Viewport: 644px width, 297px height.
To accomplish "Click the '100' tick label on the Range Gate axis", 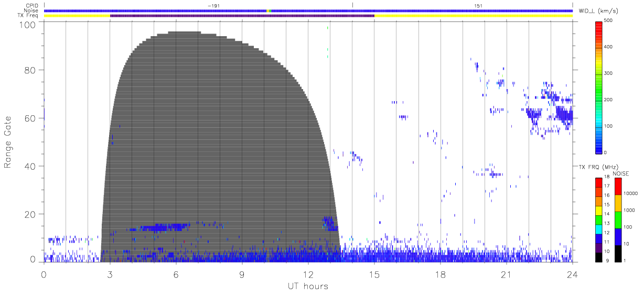I will [x=27, y=25].
